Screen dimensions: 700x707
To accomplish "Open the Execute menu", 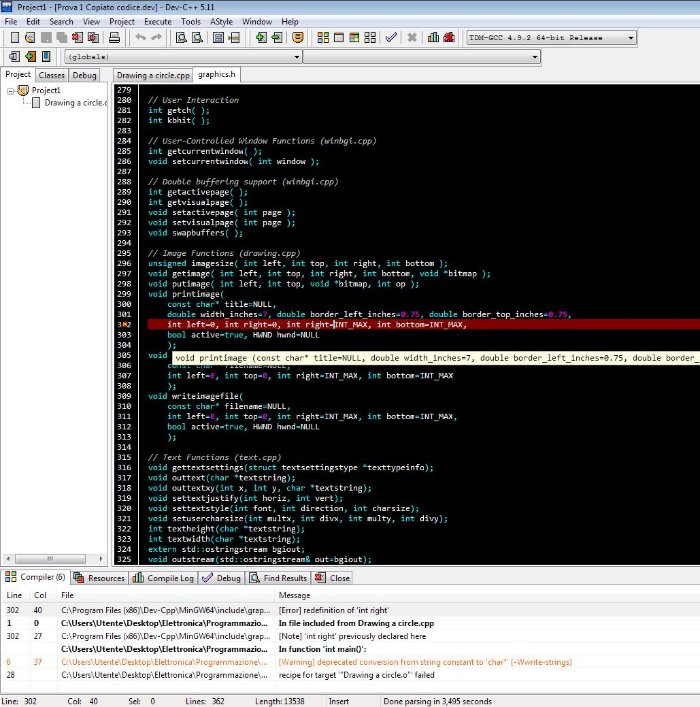I will coord(158,22).
